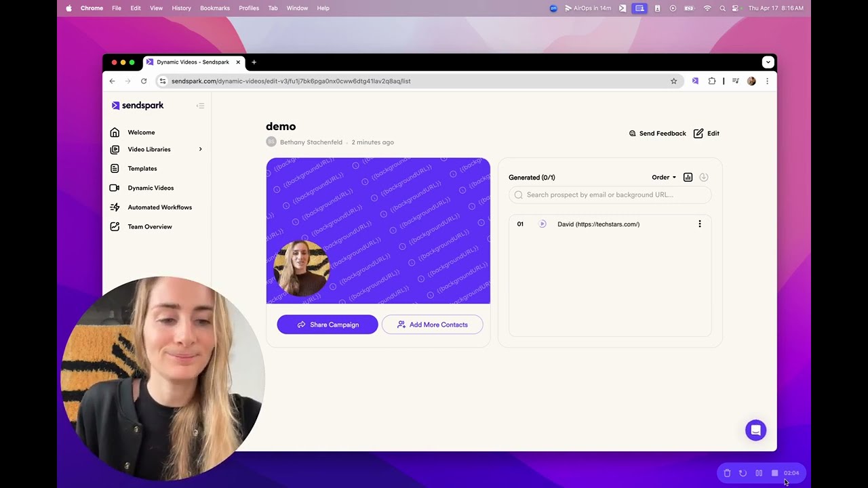Pause the recording in progress
Screen dimensions: 868x488
coord(759,473)
